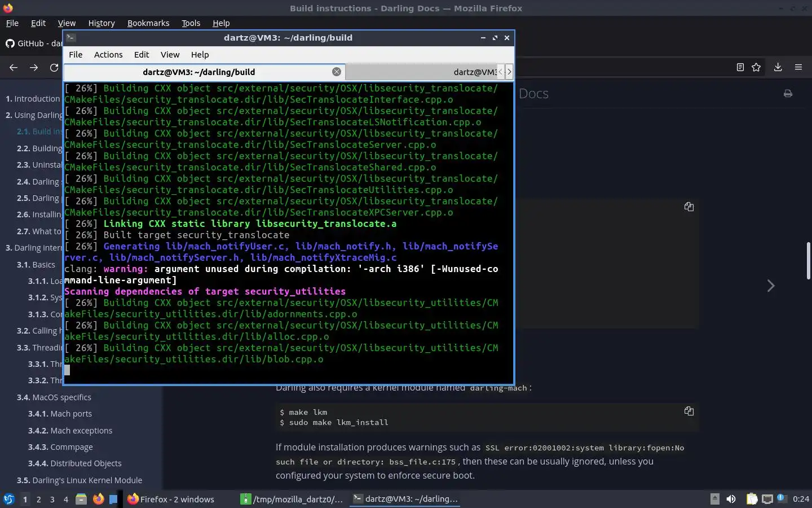Open the clipboard manager tray icon

coord(752,499)
